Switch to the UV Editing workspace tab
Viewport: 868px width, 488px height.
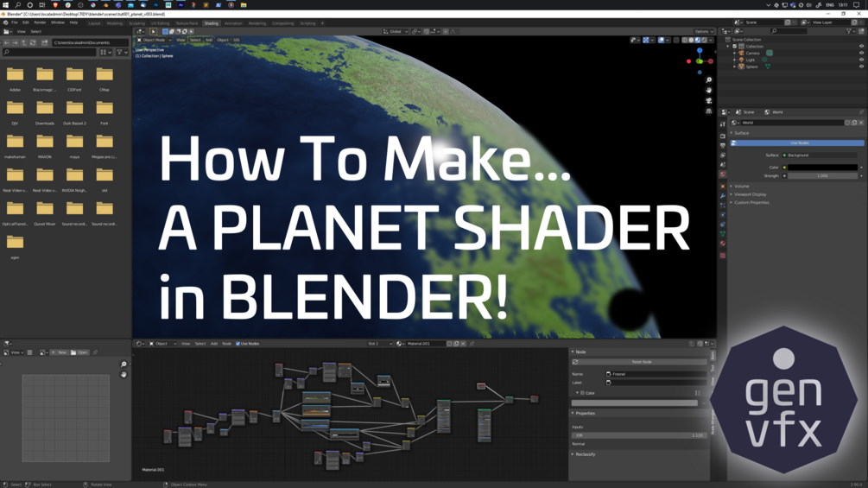pyautogui.click(x=160, y=23)
